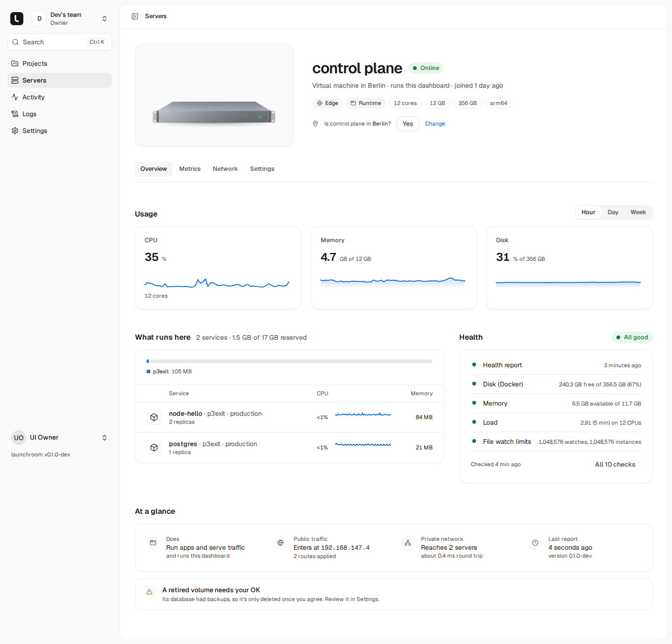Screen dimensions: 672x644
Task: Click the location pin icon
Action: coord(315,124)
